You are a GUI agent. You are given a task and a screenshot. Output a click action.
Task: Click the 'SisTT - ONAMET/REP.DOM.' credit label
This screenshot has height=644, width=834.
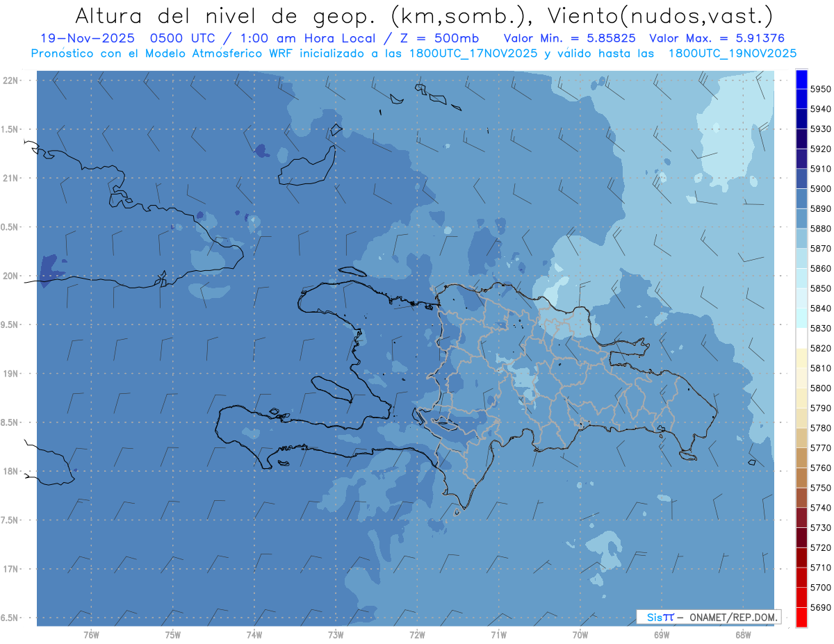tap(708, 617)
